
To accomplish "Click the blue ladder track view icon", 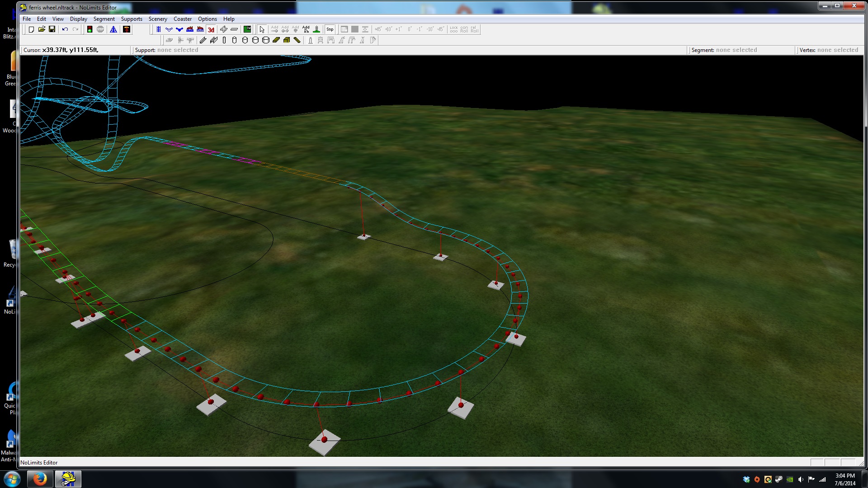I will click(159, 29).
